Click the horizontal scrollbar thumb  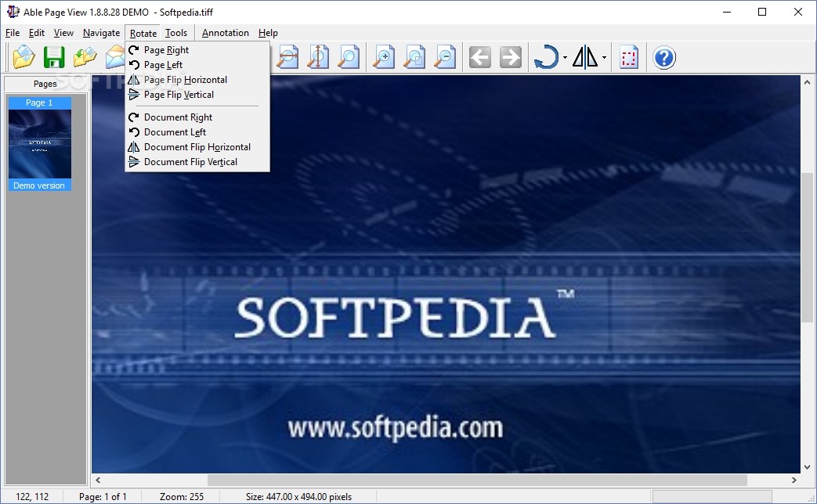(477, 480)
